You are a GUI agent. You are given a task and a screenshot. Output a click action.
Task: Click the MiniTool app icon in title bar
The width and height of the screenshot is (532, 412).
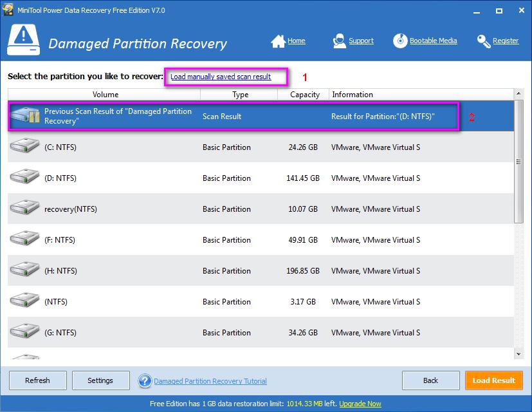pyautogui.click(x=8, y=10)
